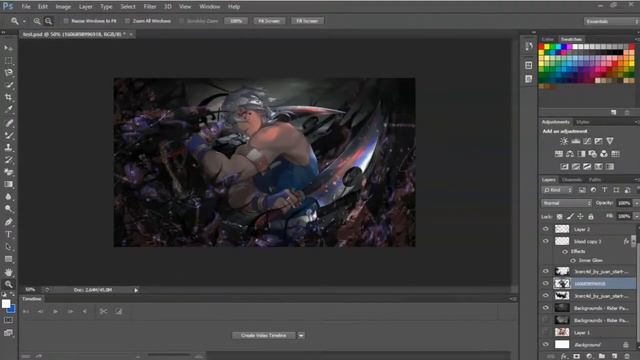The height and width of the screenshot is (360, 640).
Task: Add a Photo Filter adjustment
Action: click(592, 154)
